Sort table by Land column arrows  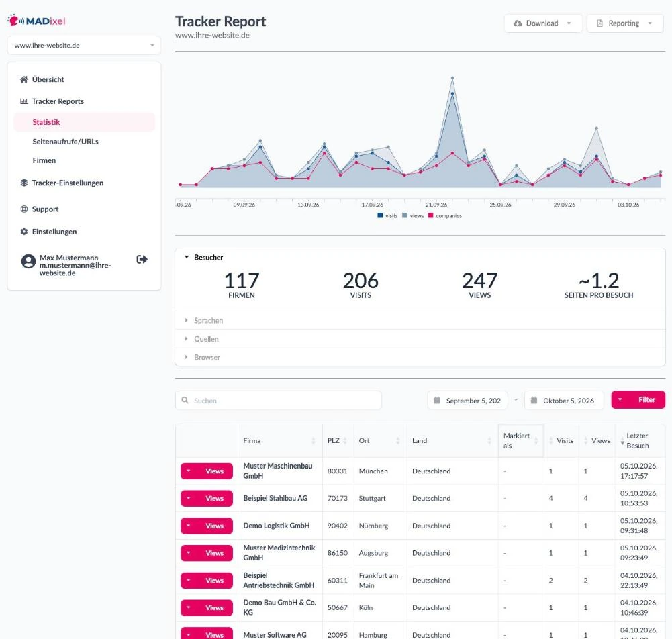489,440
